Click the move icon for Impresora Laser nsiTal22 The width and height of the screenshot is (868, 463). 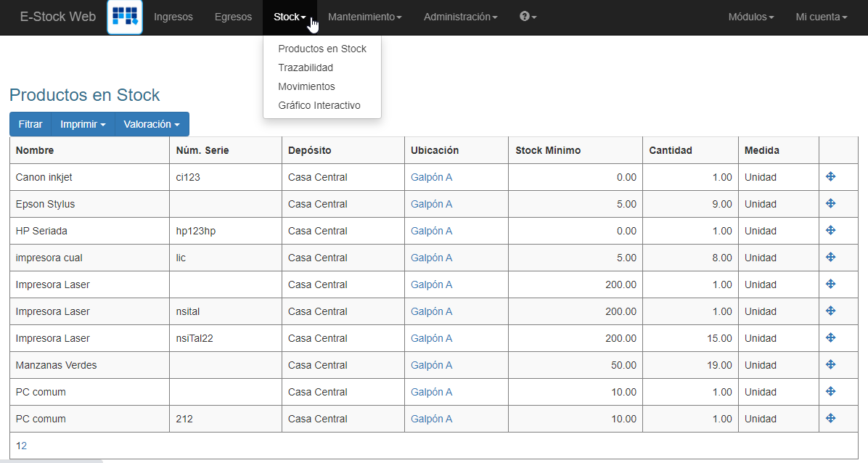pyautogui.click(x=830, y=338)
